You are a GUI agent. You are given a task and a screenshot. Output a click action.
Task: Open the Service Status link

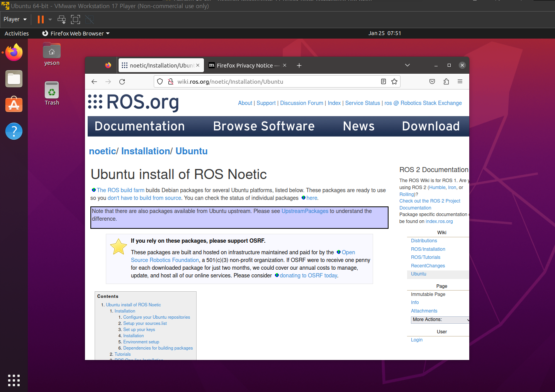[x=363, y=103]
